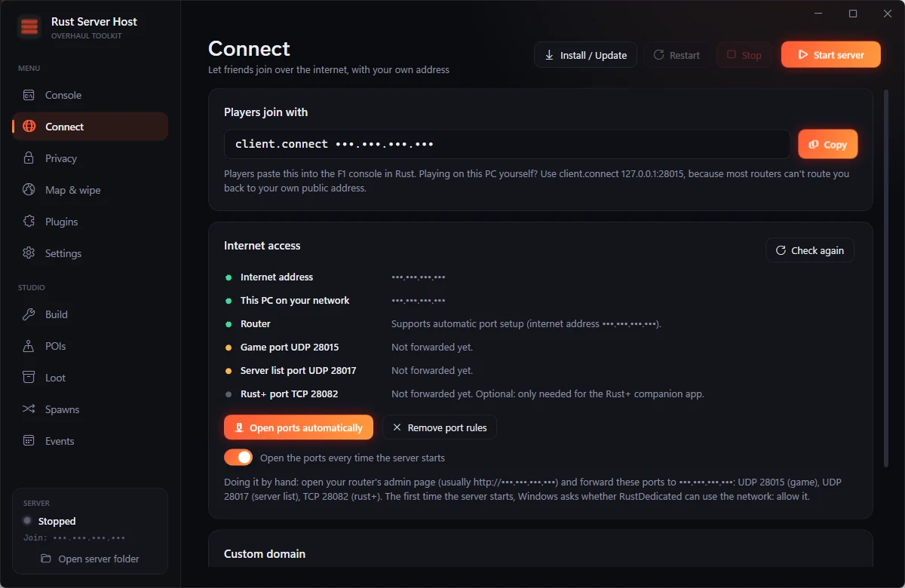Click the square stop icon on Stop button
The width and height of the screenshot is (905, 588).
pos(731,55)
